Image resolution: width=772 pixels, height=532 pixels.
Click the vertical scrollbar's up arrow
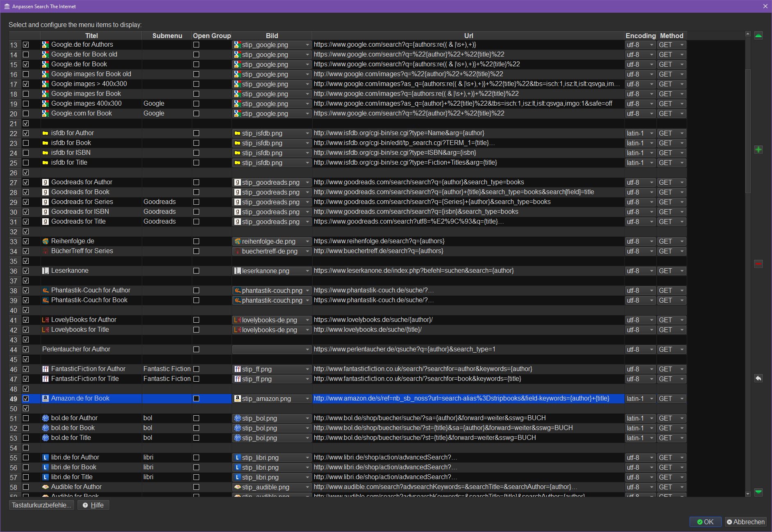747,34
